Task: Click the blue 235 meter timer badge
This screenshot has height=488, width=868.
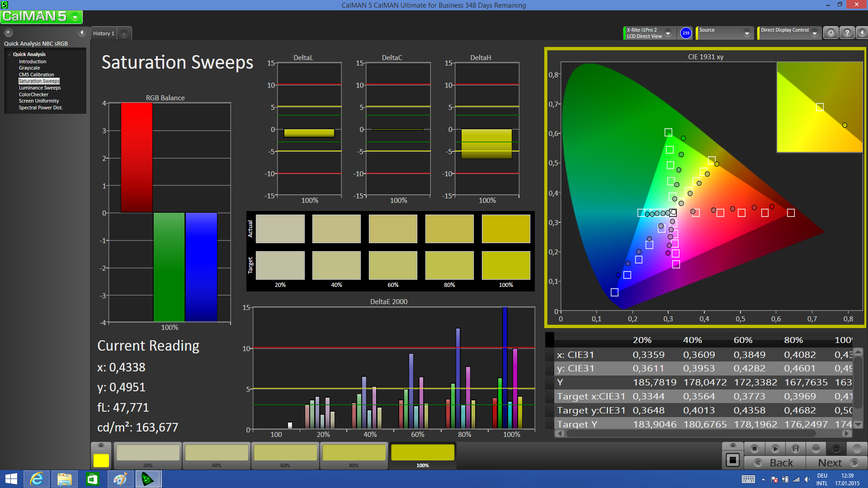Action: [x=686, y=33]
